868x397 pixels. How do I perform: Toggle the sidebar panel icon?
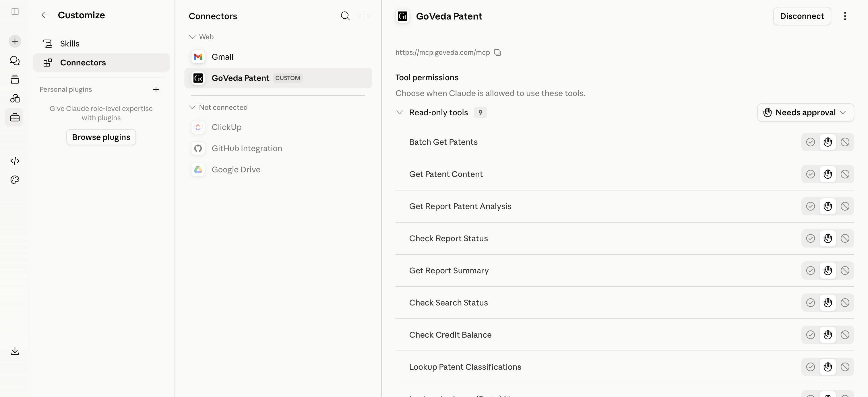click(15, 11)
